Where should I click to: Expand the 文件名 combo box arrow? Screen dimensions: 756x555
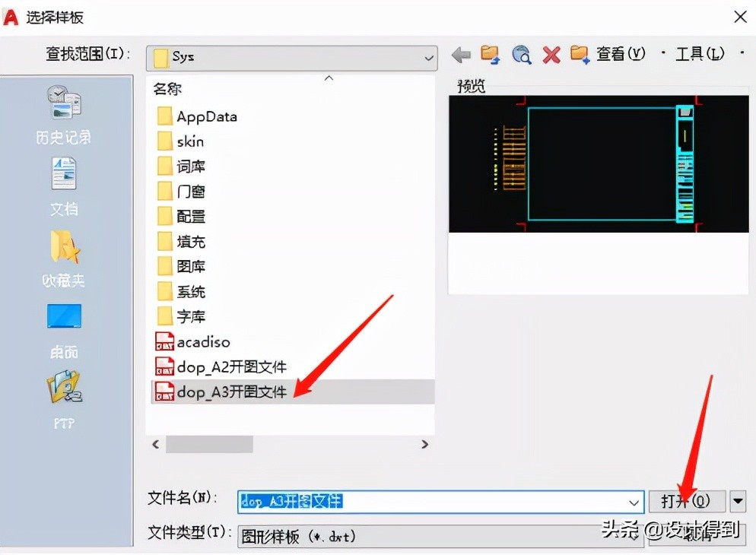point(634,502)
